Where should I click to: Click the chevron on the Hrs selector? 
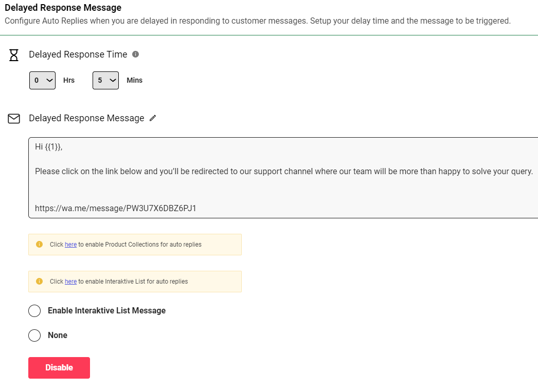49,80
